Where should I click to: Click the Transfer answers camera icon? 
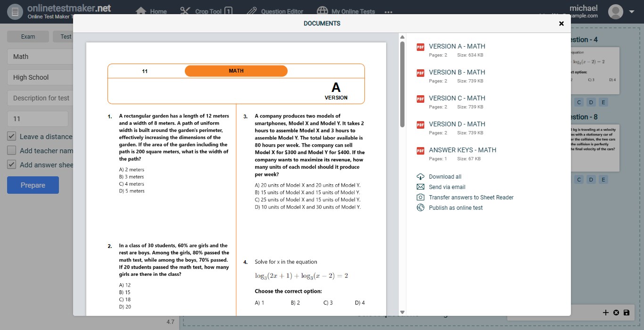[x=421, y=198]
